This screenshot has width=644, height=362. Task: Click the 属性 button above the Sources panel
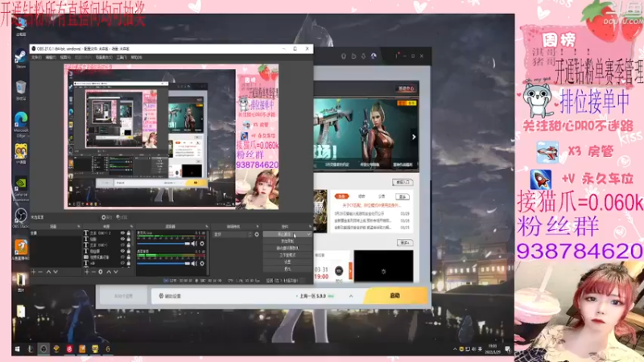(107, 217)
